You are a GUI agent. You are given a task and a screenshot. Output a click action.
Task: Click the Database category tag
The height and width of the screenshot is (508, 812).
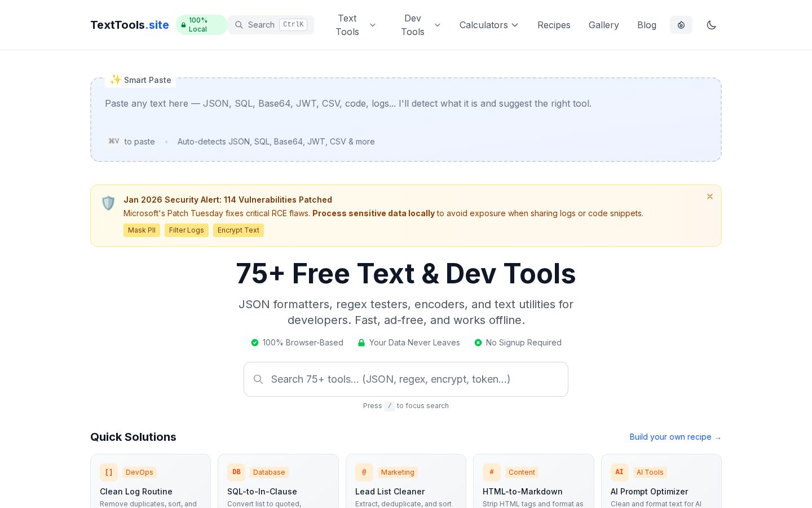(x=269, y=472)
